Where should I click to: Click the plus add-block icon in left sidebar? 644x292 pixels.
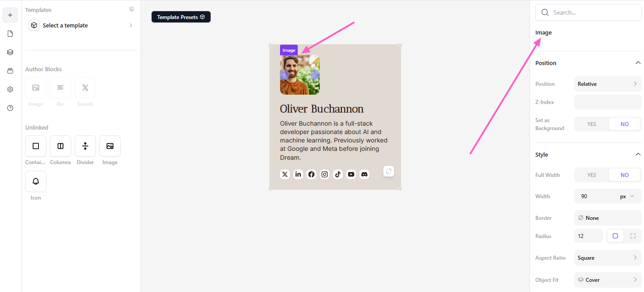tap(10, 15)
